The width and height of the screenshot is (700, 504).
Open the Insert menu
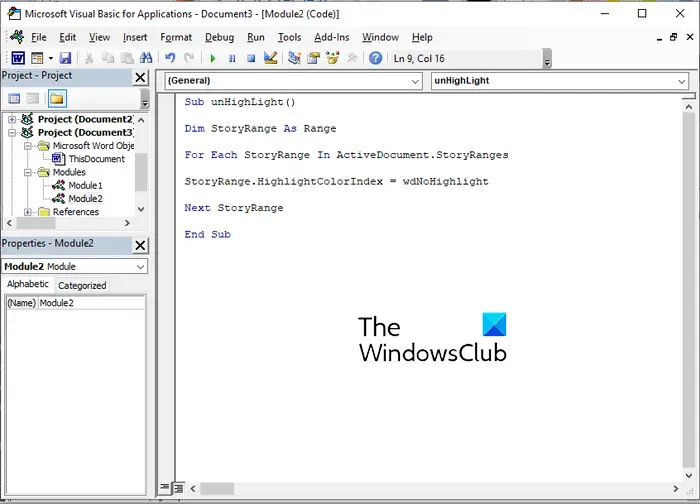click(x=135, y=37)
